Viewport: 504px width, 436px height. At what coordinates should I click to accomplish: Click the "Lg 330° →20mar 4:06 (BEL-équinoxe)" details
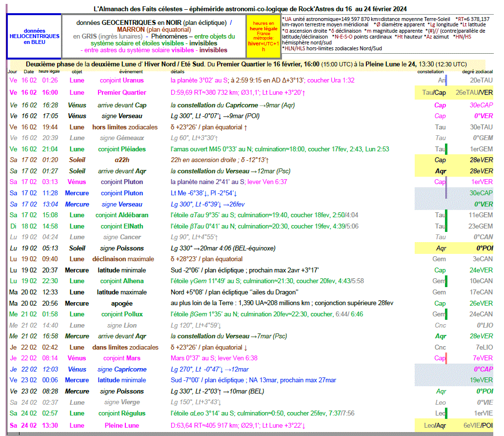click(x=223, y=249)
